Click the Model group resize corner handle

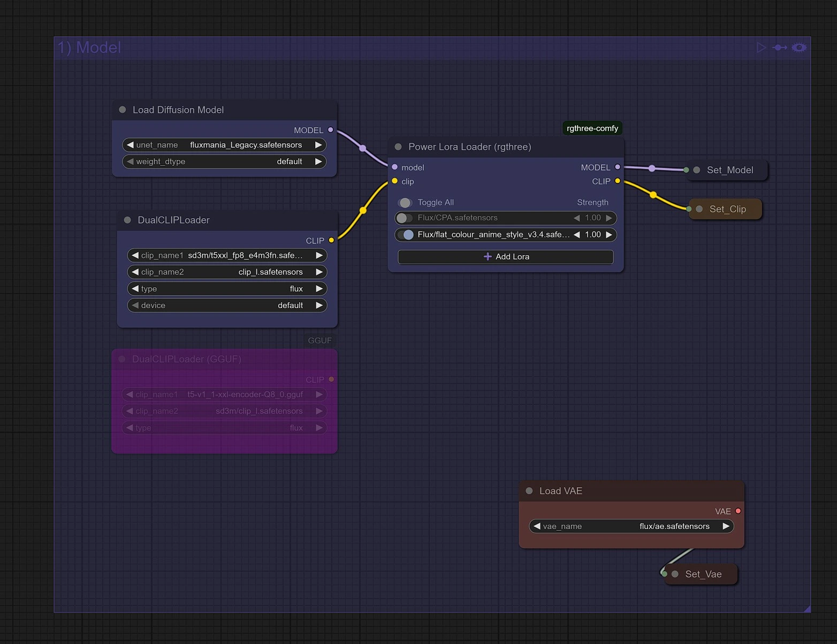807,609
